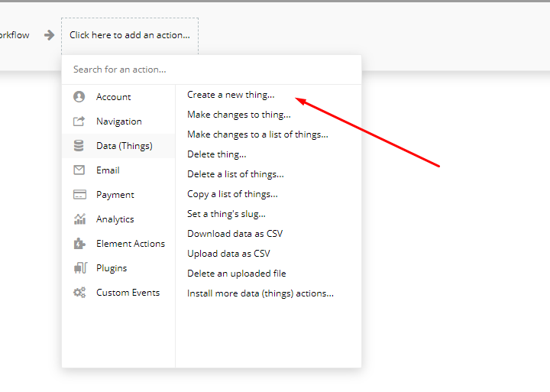
Task: Open the Plugins category label
Action: (x=112, y=268)
